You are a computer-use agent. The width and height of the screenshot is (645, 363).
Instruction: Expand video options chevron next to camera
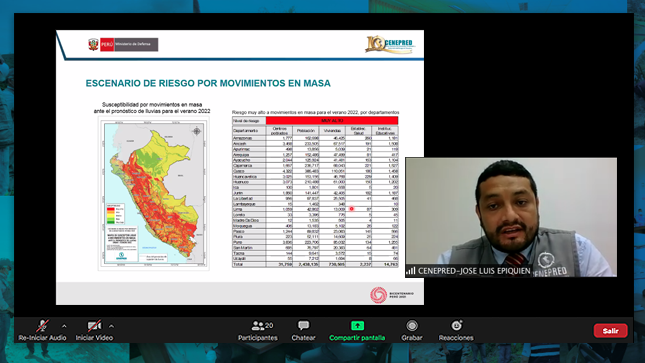[x=111, y=326]
